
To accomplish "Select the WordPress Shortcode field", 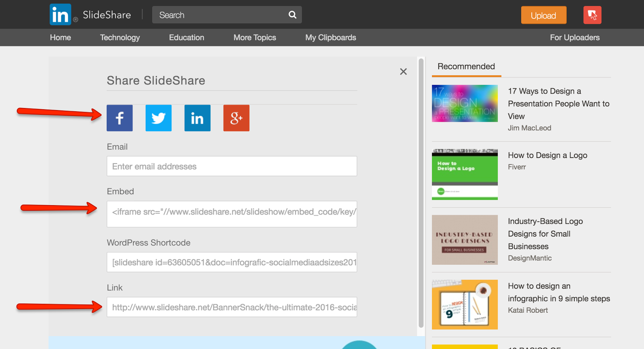I will (x=232, y=262).
